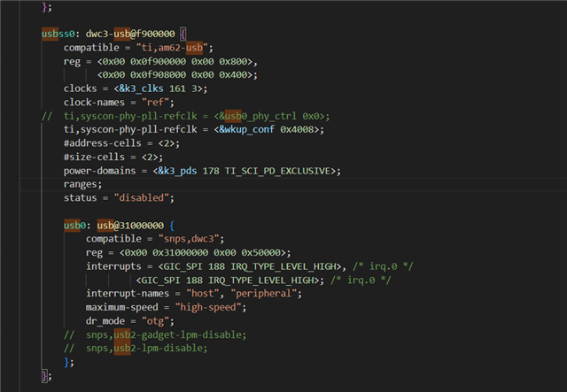Click the opening brace after dwc3-usb@f900000
The width and height of the screenshot is (567, 392).
point(183,34)
